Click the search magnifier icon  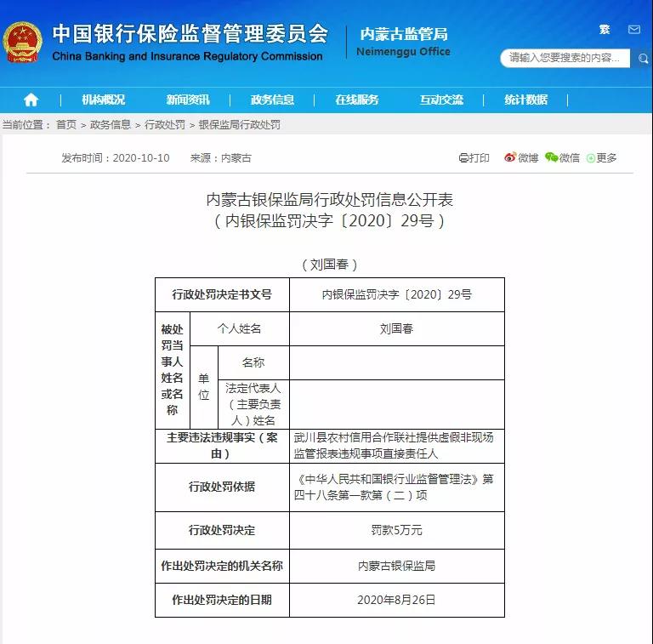click(x=642, y=59)
